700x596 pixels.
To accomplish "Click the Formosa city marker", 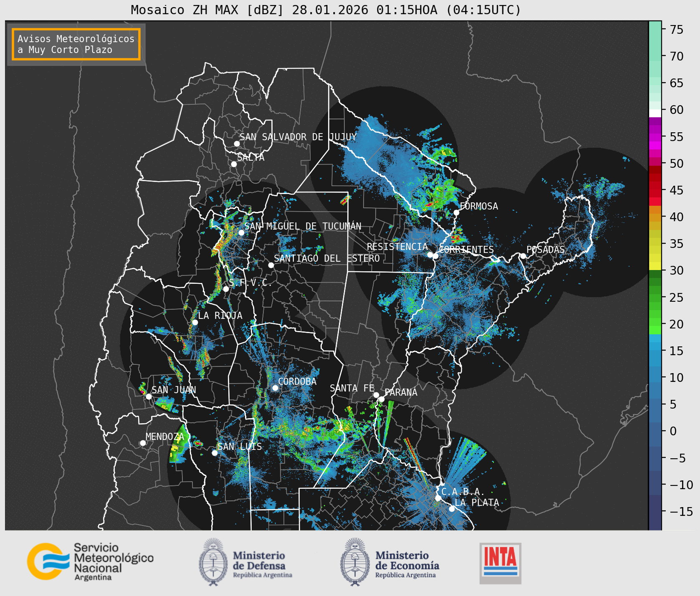I will [456, 212].
